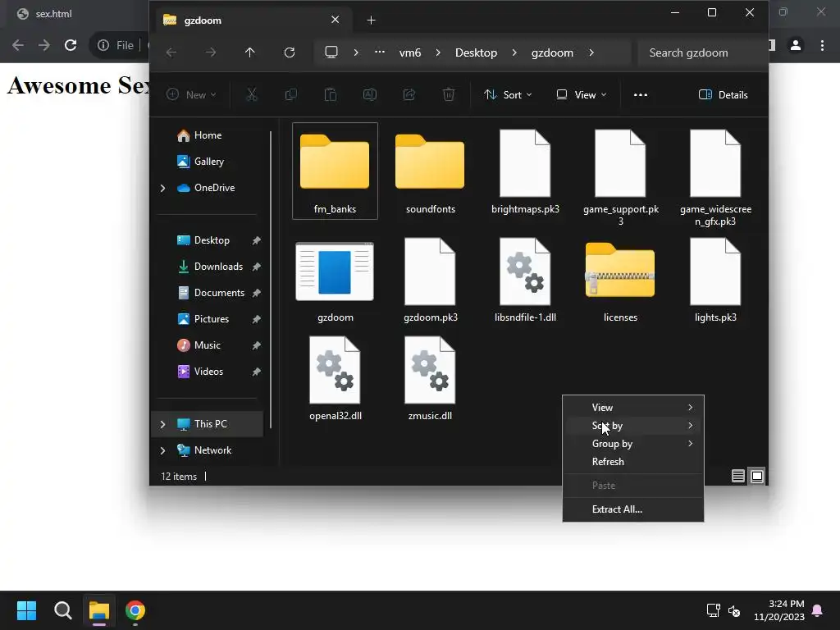Screen dimensions: 840x630
Task: Click the Rename icon in toolbar
Action: (370, 95)
